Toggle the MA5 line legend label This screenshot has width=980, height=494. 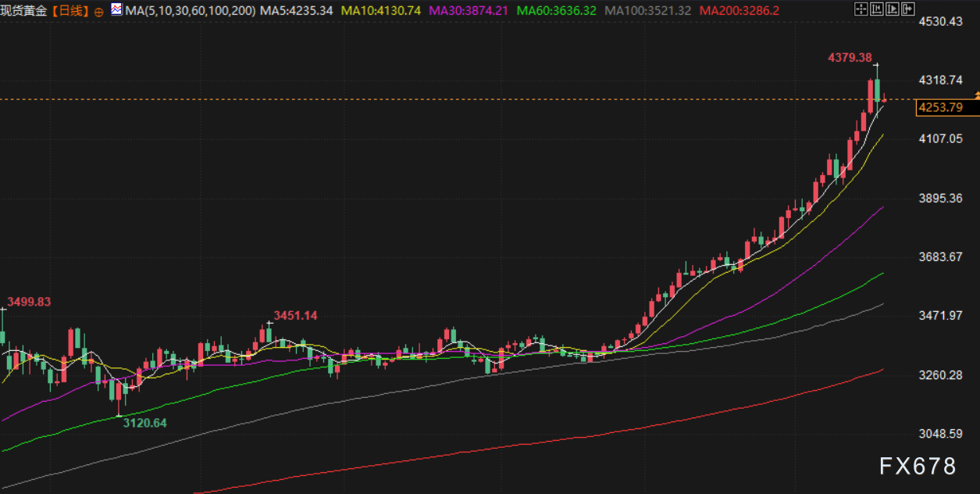point(296,11)
